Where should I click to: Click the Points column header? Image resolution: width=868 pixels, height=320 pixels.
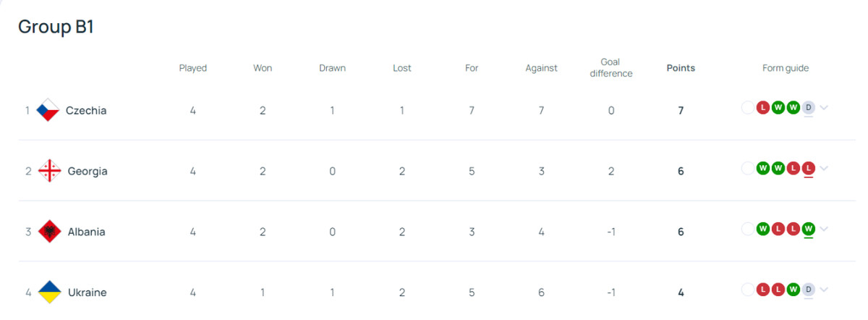click(x=681, y=68)
